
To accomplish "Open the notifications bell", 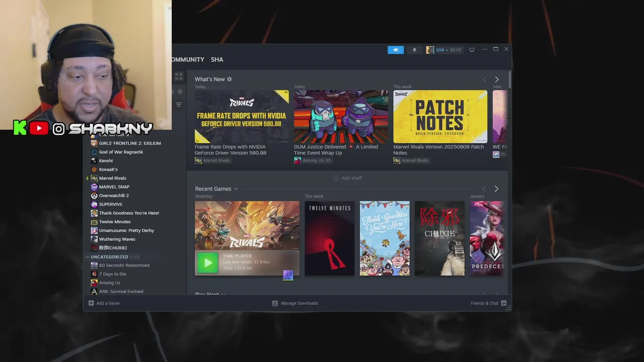I will tap(415, 50).
